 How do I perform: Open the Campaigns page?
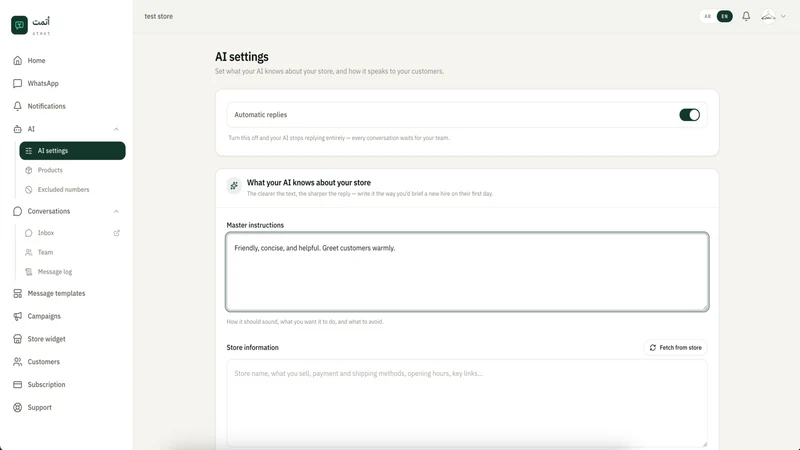pos(44,316)
